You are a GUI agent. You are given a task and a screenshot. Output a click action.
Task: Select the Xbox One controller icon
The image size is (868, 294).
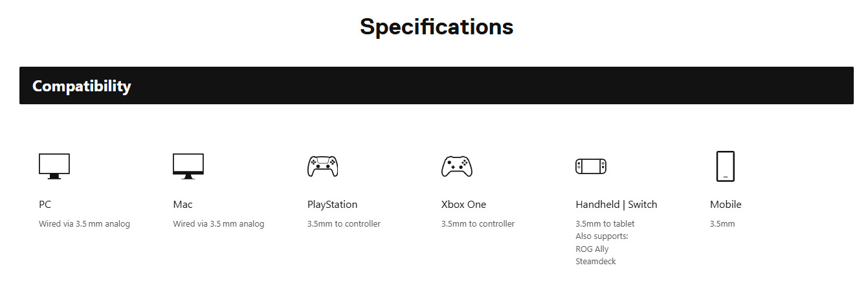tap(456, 166)
